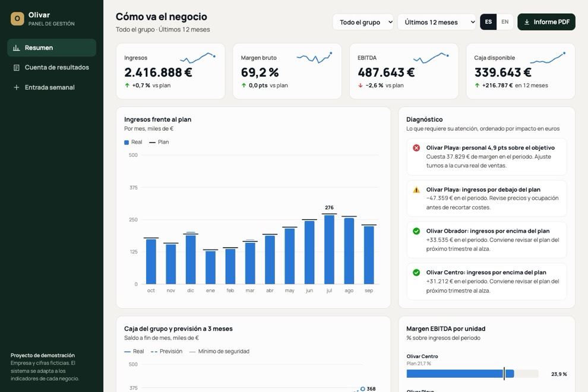Open the Olivar Playa personal diagnostic card
The width and height of the screenshot is (588, 392).
tap(486, 157)
